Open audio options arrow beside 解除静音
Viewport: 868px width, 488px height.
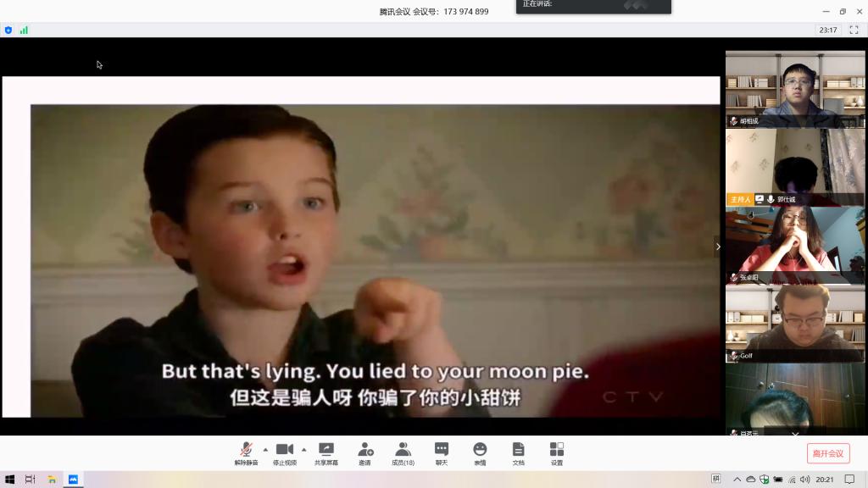point(265,449)
